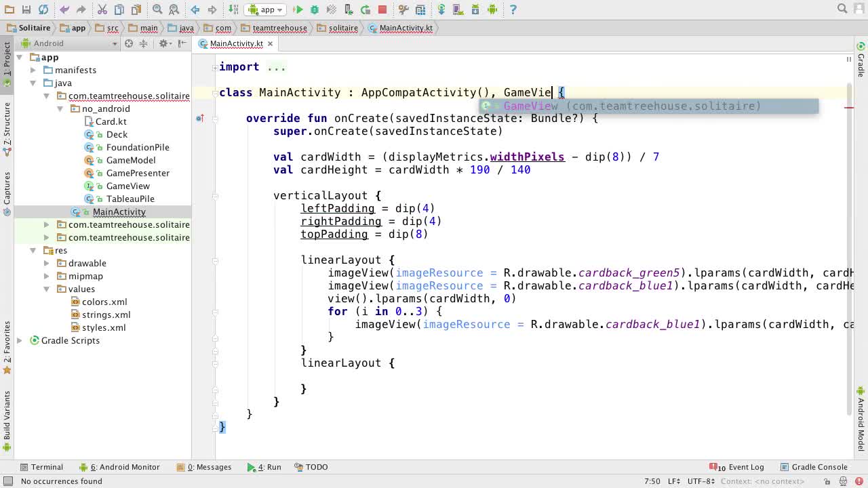Open the SDK Manager icon
The image size is (868, 488).
[x=475, y=9]
